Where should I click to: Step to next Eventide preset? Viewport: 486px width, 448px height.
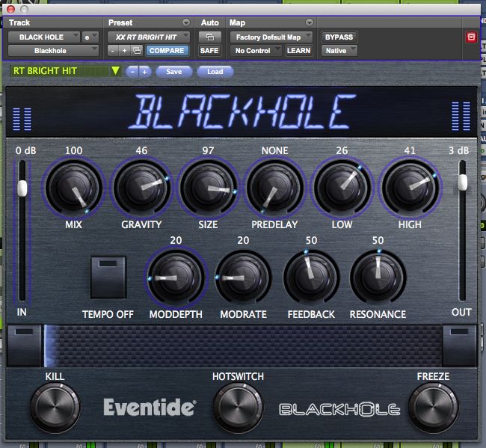(145, 72)
